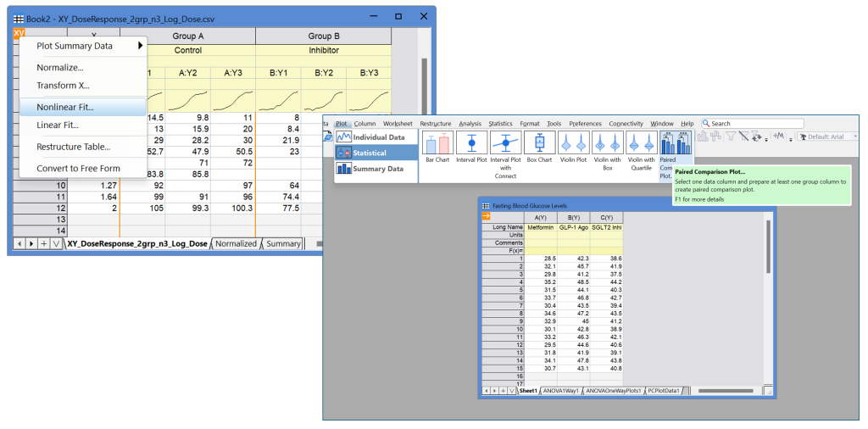Image resolution: width=868 pixels, height=429 pixels.
Task: Open sheet list dropdown in glucose workbook
Action: [x=511, y=391]
